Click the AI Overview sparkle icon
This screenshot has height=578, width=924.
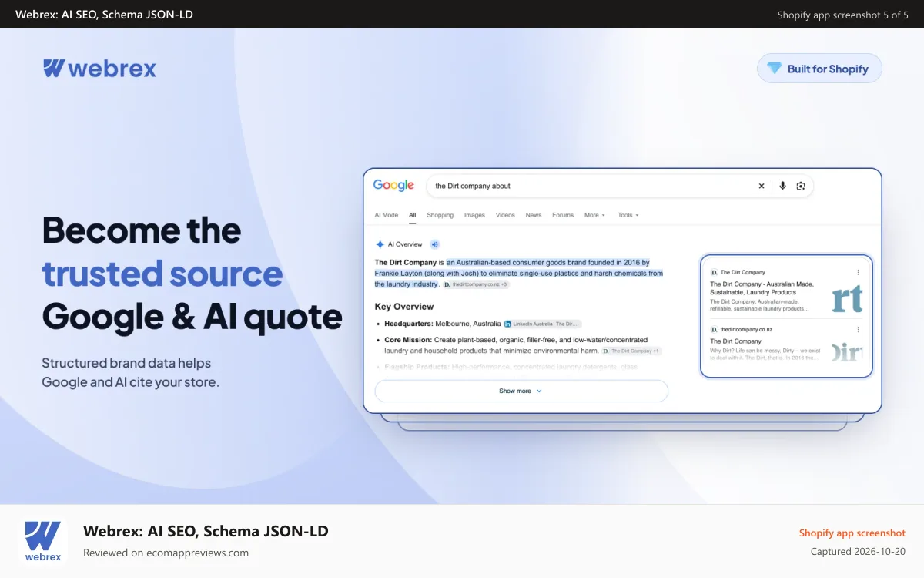pos(380,244)
